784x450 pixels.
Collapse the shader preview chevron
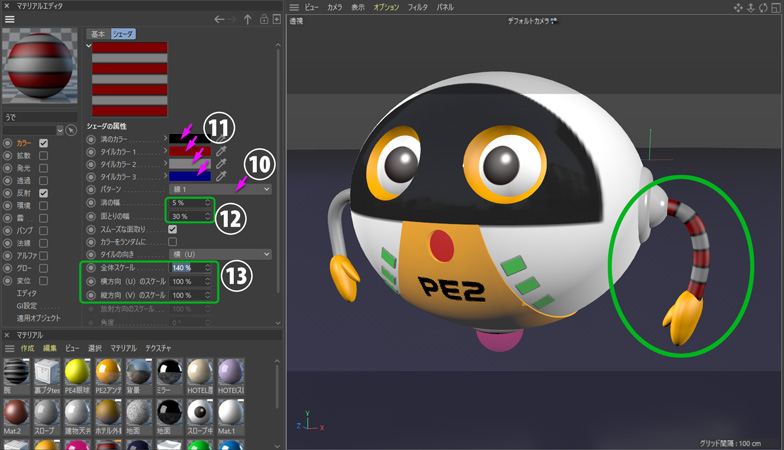pos(88,46)
